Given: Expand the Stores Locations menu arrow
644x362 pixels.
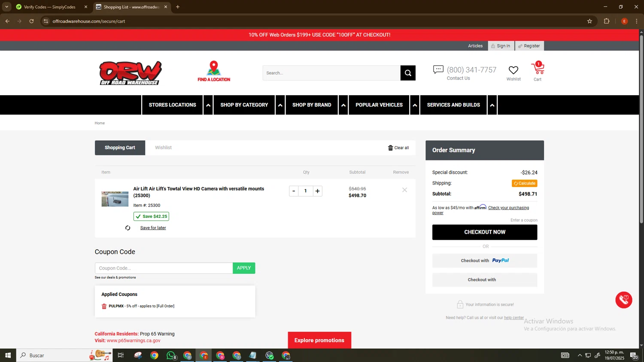Looking at the screenshot, I should 208,105.
